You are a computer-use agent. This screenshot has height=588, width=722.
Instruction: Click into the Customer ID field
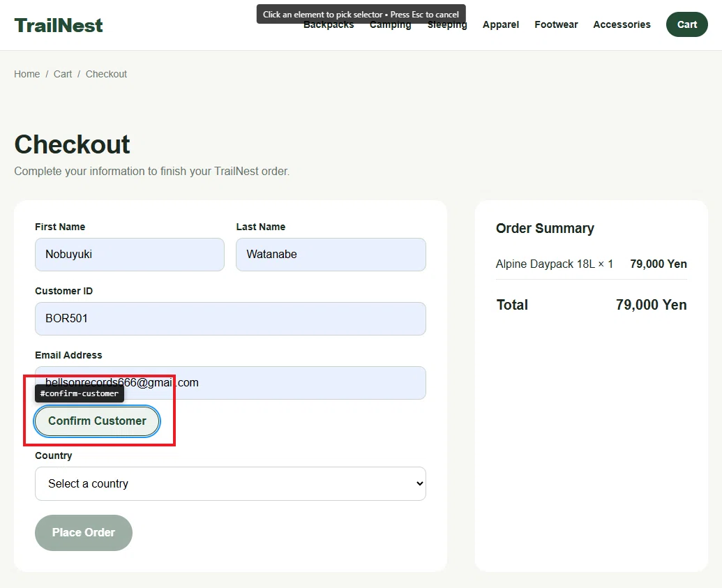230,319
